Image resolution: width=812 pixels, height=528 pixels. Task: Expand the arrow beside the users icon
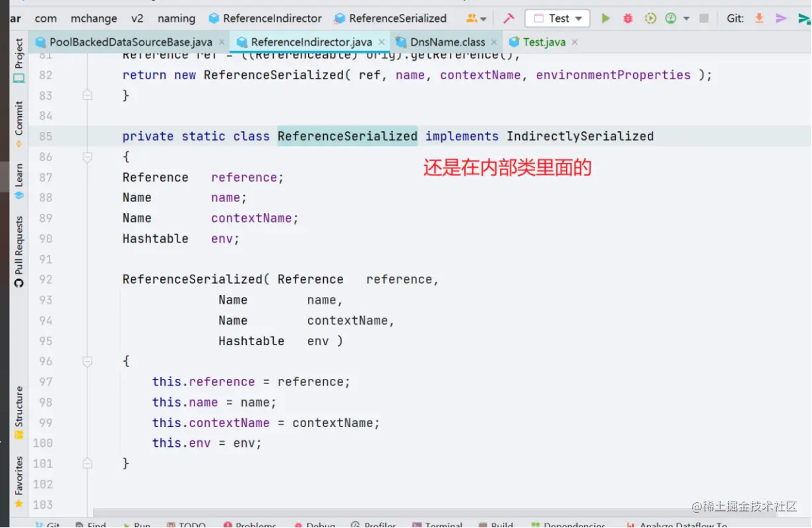484,19
